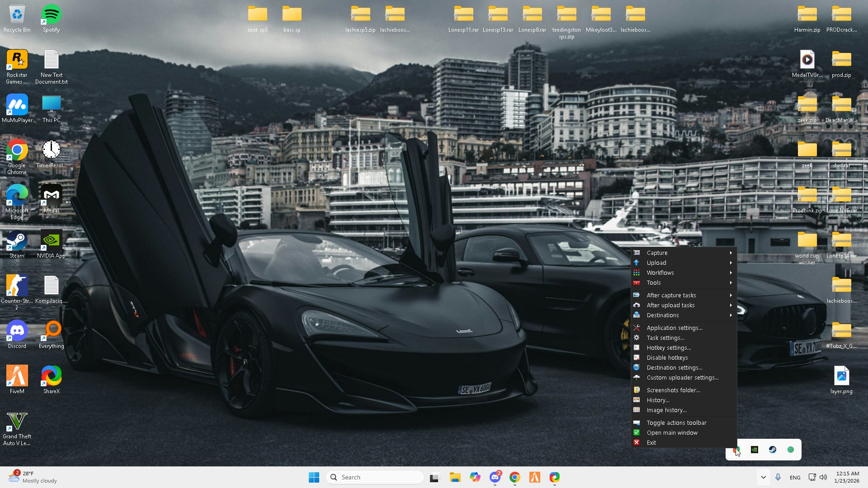Click Exit in the ShareX tray menu
This screenshot has height=488, width=868.
[x=651, y=442]
